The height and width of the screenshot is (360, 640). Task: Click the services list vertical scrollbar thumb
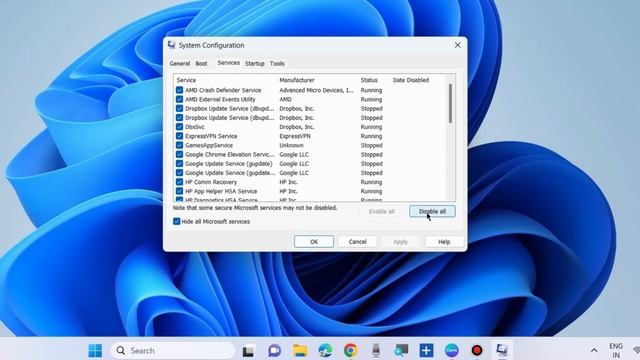coord(450,103)
